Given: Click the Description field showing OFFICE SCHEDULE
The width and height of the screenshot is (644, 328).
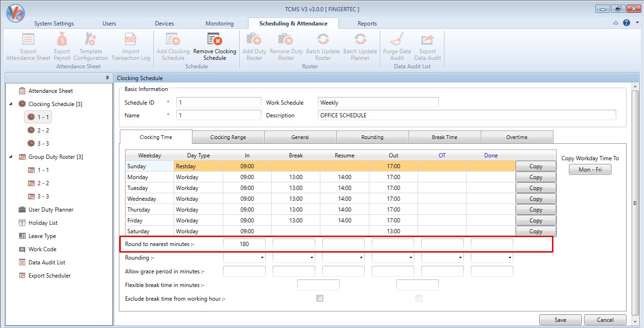Looking at the screenshot, I should (467, 115).
